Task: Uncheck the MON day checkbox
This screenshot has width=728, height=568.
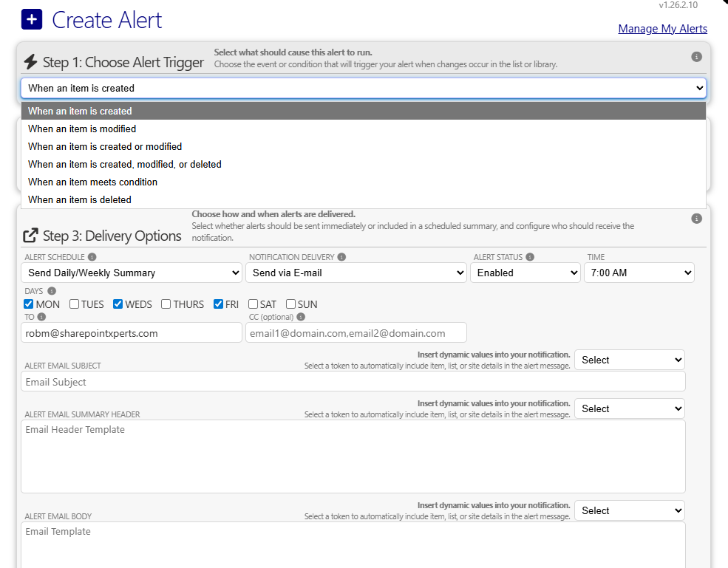Action: (x=29, y=304)
